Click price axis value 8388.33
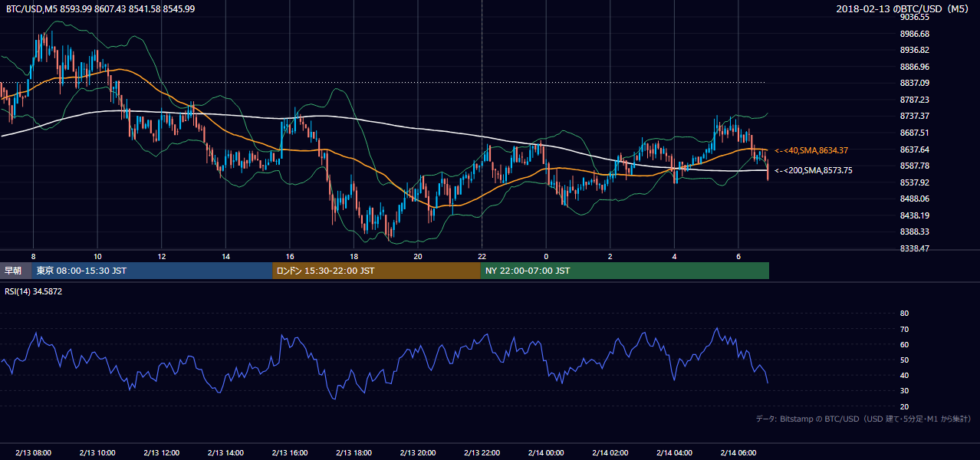Screen dimensions: 980x460 [914, 232]
